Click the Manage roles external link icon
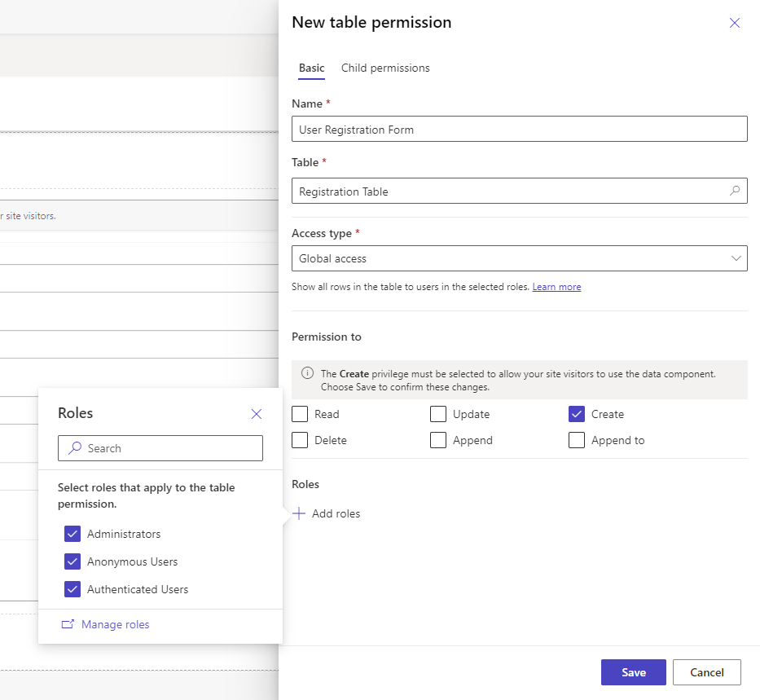Viewport: 760px width, 700px height. (x=68, y=624)
